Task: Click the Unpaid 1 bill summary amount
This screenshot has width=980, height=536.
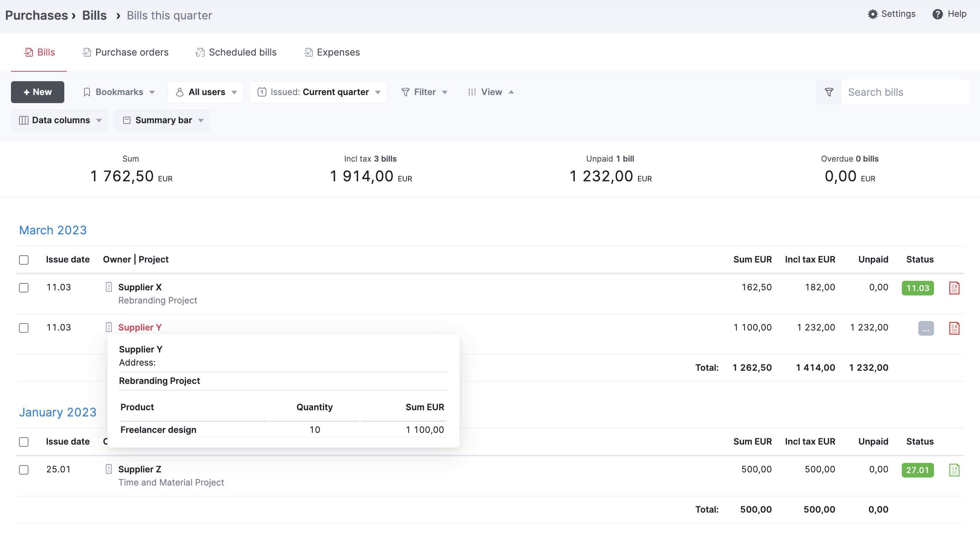Action: pos(610,177)
